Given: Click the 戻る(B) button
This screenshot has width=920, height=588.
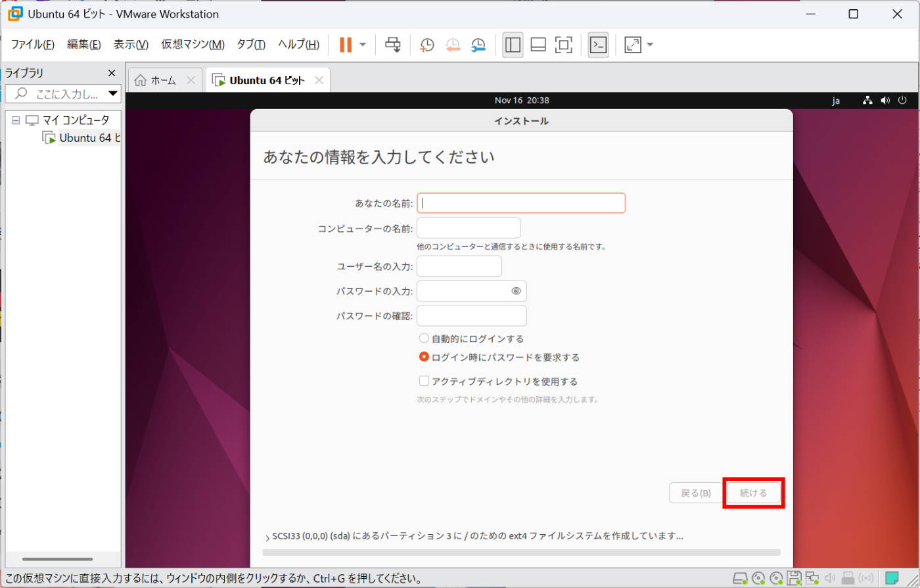Looking at the screenshot, I should coord(696,493).
